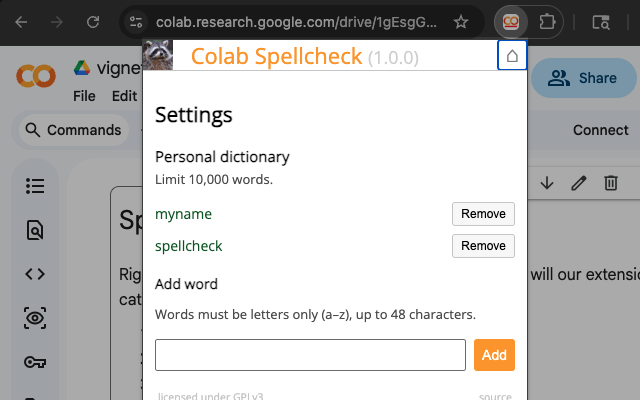Viewport: 640px width, 400px height.
Task: Click the Add word label
Action: (x=186, y=284)
